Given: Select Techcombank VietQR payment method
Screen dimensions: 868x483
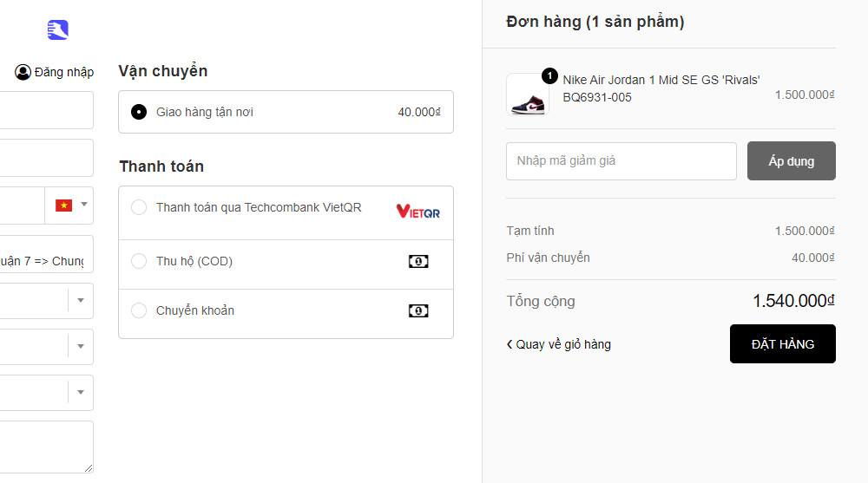Looking at the screenshot, I should coord(139,208).
